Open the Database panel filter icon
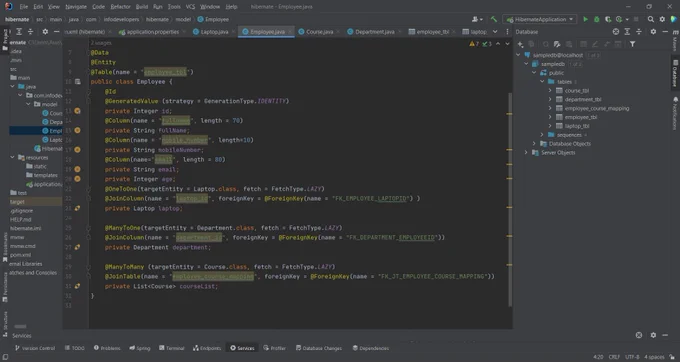This screenshot has width=680, height=362. (632, 44)
